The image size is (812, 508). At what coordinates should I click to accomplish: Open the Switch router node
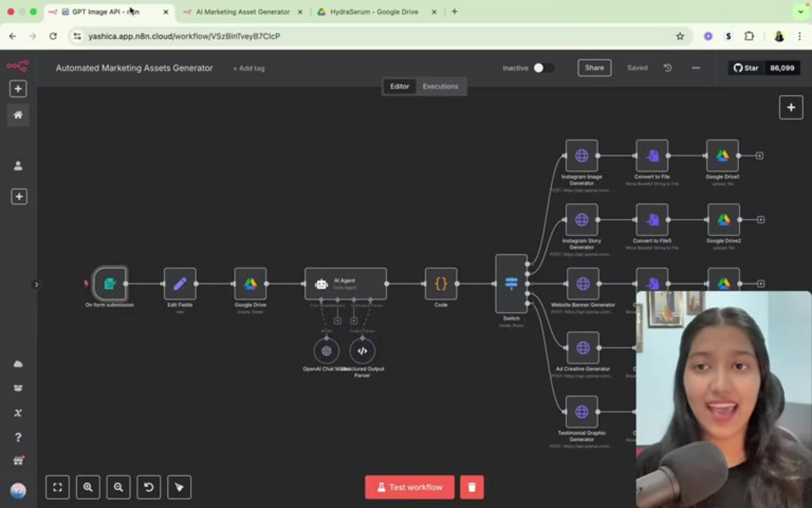(511, 284)
